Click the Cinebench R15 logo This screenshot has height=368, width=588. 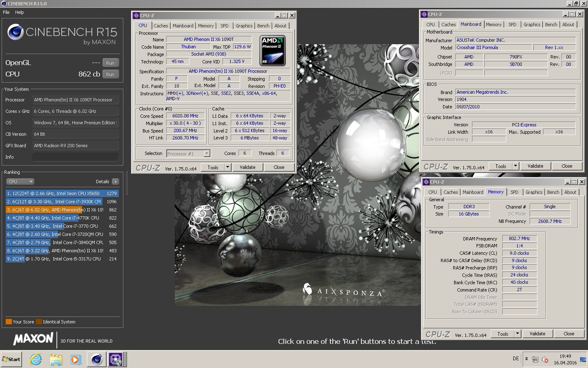62,33
